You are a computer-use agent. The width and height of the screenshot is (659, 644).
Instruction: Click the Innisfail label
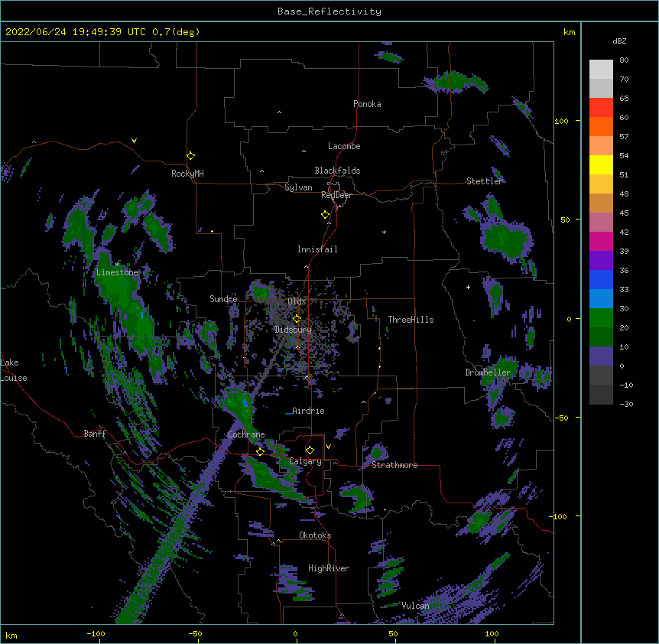pyautogui.click(x=317, y=249)
